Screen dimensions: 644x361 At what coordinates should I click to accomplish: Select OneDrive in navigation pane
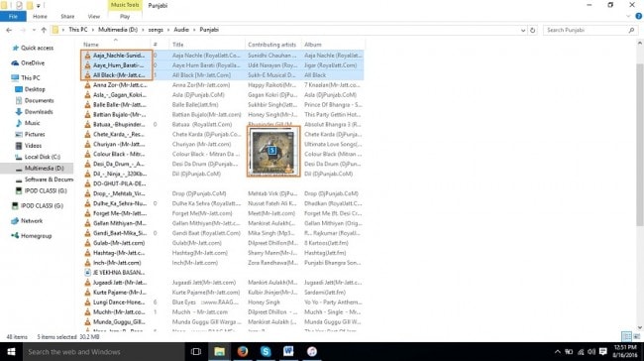(33, 62)
